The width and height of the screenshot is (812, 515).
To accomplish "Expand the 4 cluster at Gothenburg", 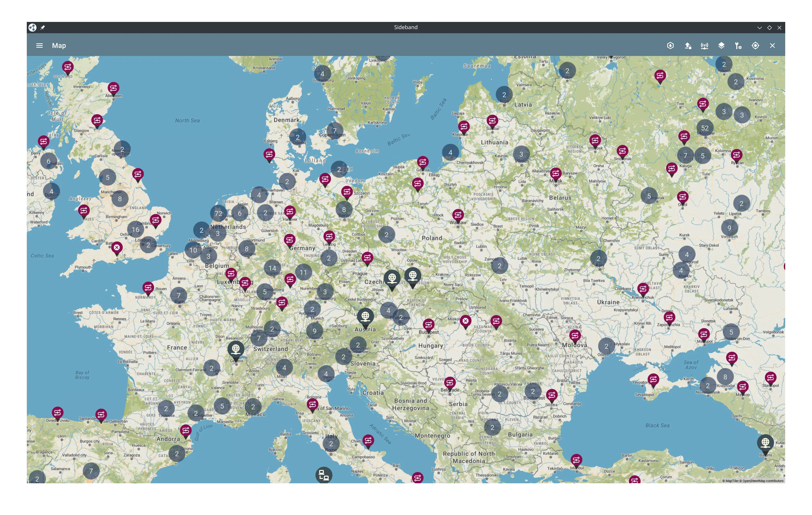I will pyautogui.click(x=322, y=73).
